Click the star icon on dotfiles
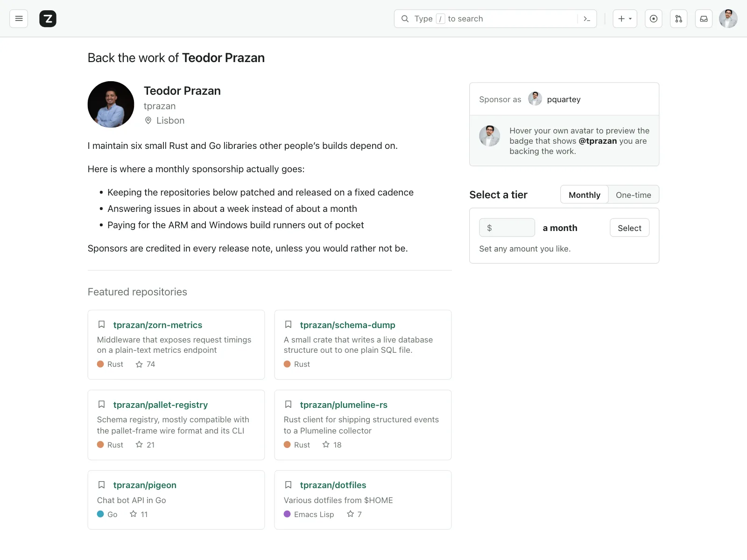Screen dimensions: 747x560 click(350, 514)
